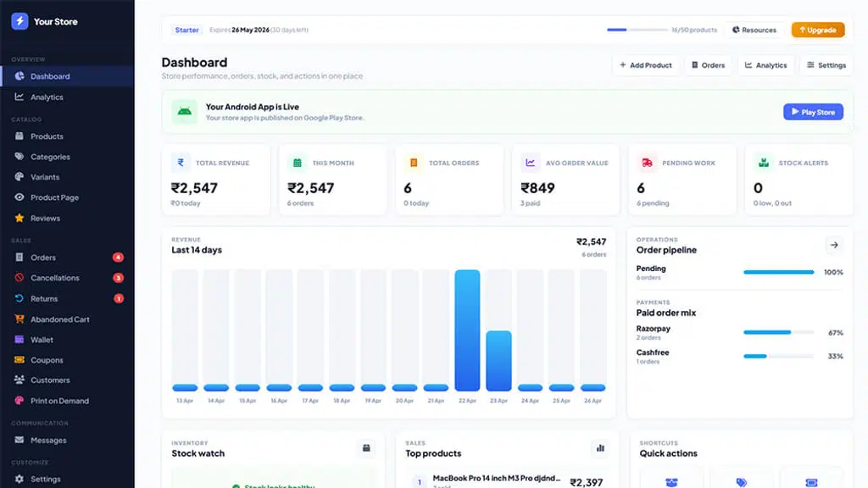This screenshot has width=868, height=488.
Task: Click the Stock Alerts stat card
Action: click(798, 180)
